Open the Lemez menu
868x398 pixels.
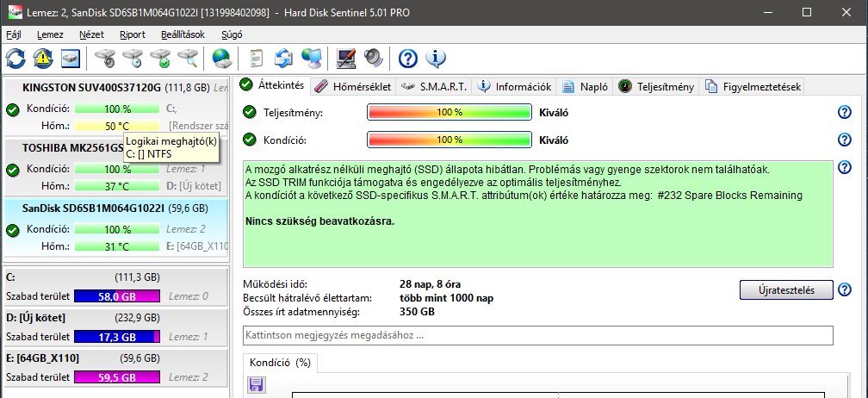(50, 34)
